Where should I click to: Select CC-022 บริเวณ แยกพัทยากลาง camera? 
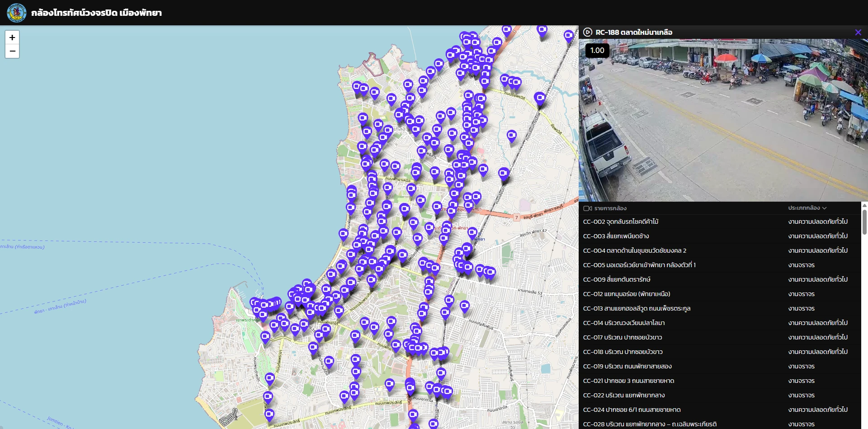(x=624, y=395)
